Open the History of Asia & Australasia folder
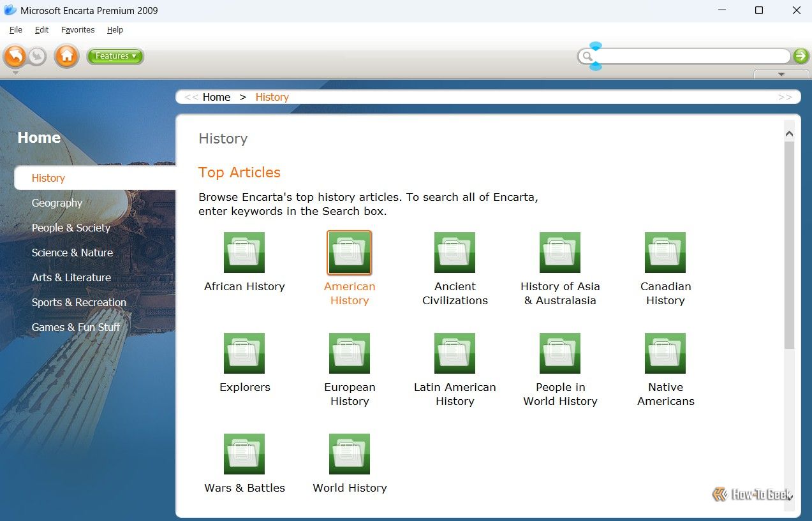This screenshot has width=812, height=521. pyautogui.click(x=559, y=252)
